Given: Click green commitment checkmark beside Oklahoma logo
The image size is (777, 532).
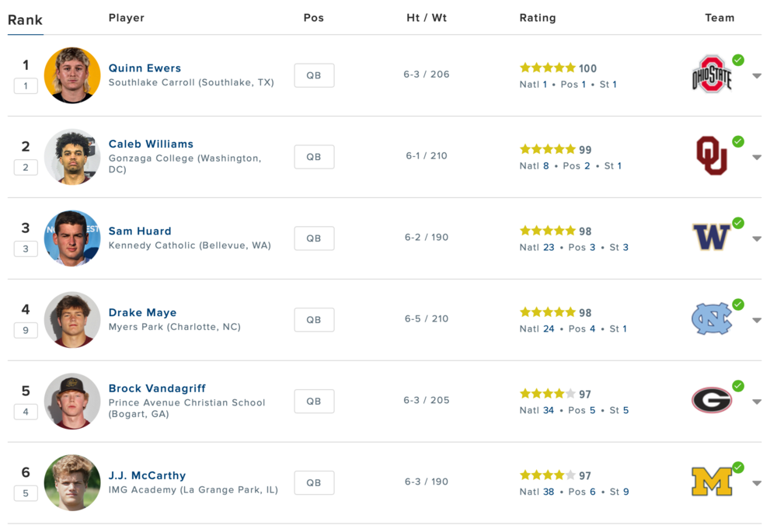Looking at the screenshot, I should 738,141.
